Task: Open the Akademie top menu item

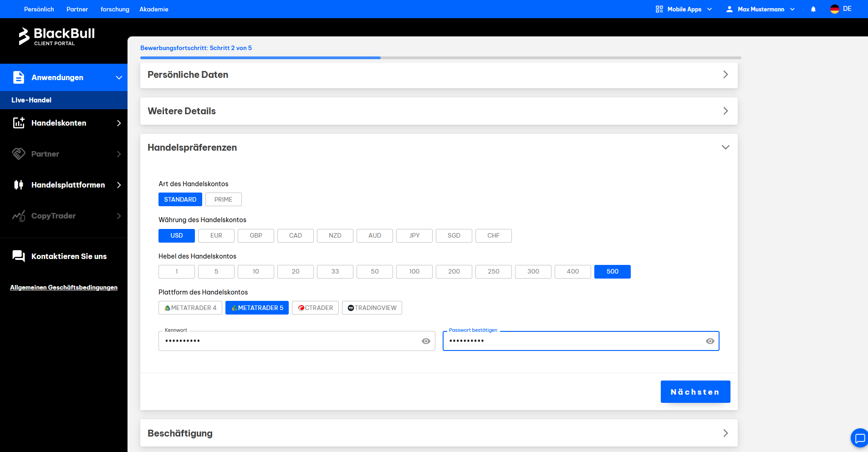Action: click(154, 9)
